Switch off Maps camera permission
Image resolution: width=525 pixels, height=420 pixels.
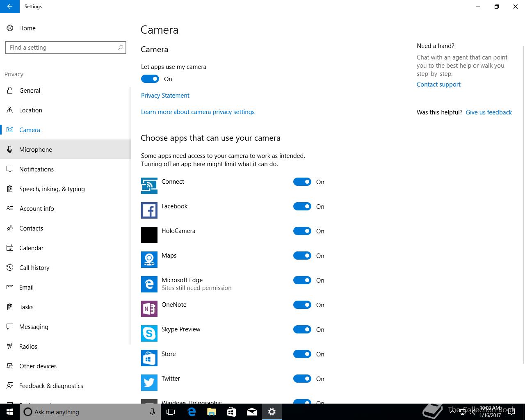pyautogui.click(x=302, y=256)
